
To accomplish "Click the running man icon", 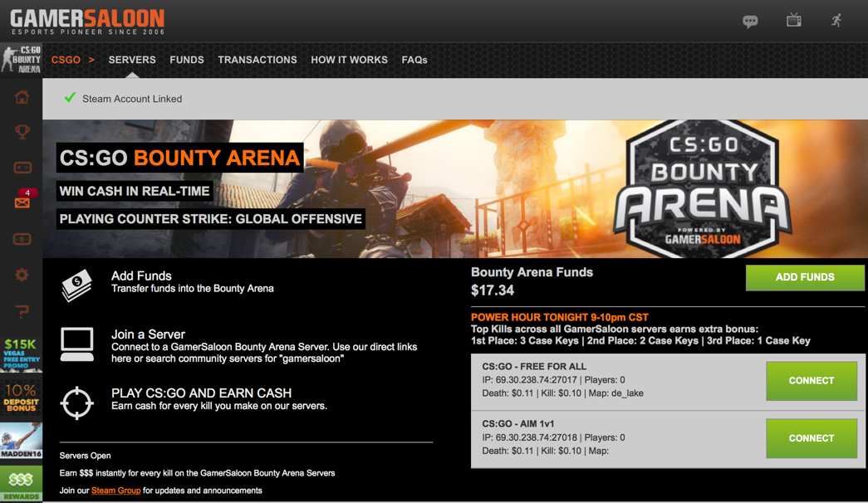I will (836, 20).
